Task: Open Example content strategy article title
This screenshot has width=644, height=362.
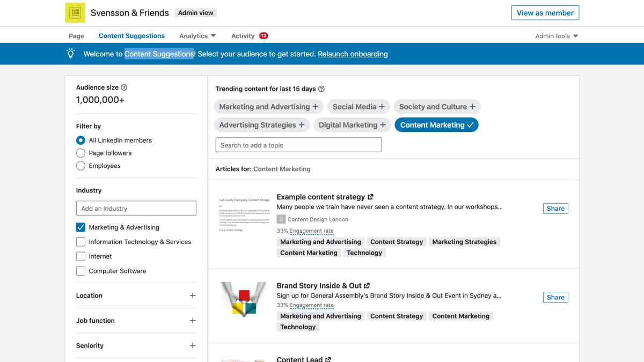Action: (x=321, y=197)
